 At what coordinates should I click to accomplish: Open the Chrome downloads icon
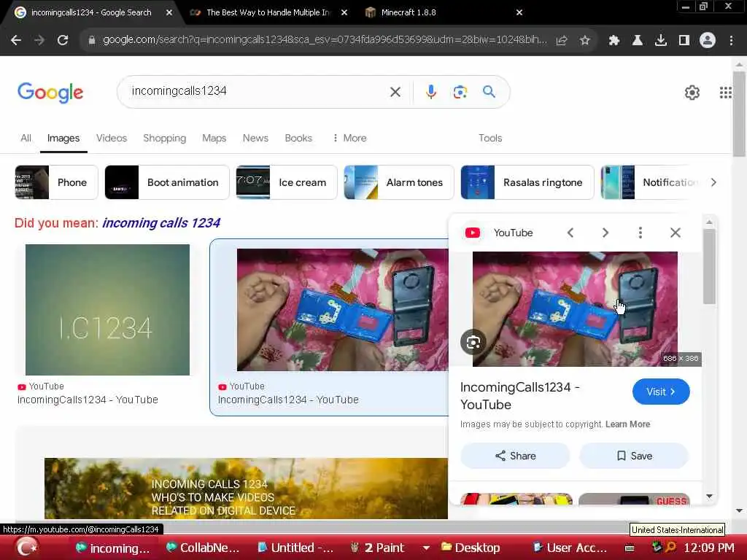(661, 41)
